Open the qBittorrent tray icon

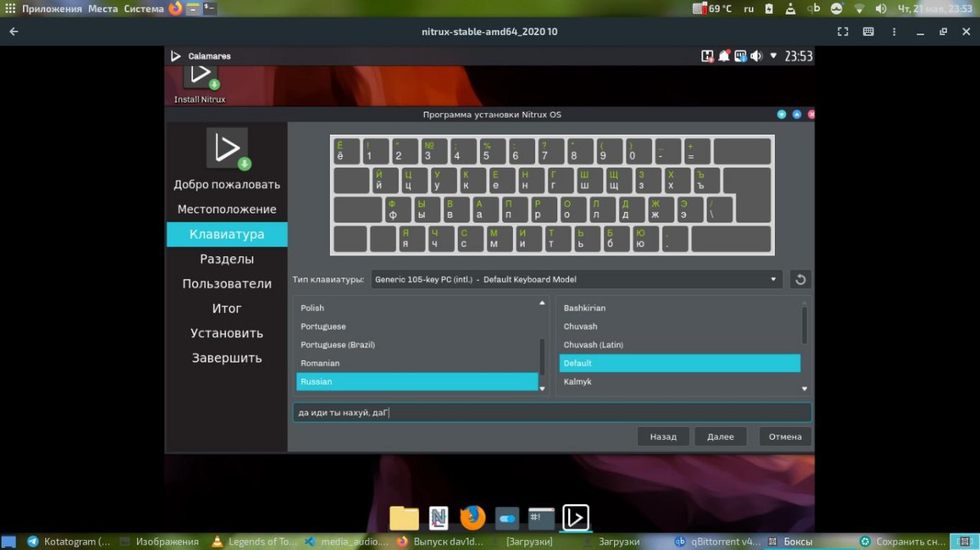click(815, 8)
